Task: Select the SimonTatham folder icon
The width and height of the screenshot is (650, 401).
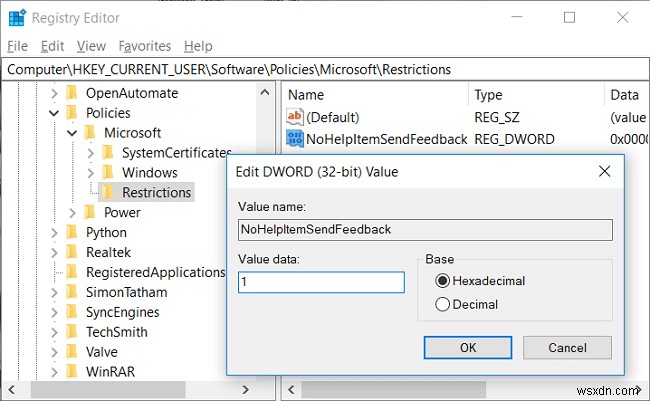Action: tap(72, 292)
